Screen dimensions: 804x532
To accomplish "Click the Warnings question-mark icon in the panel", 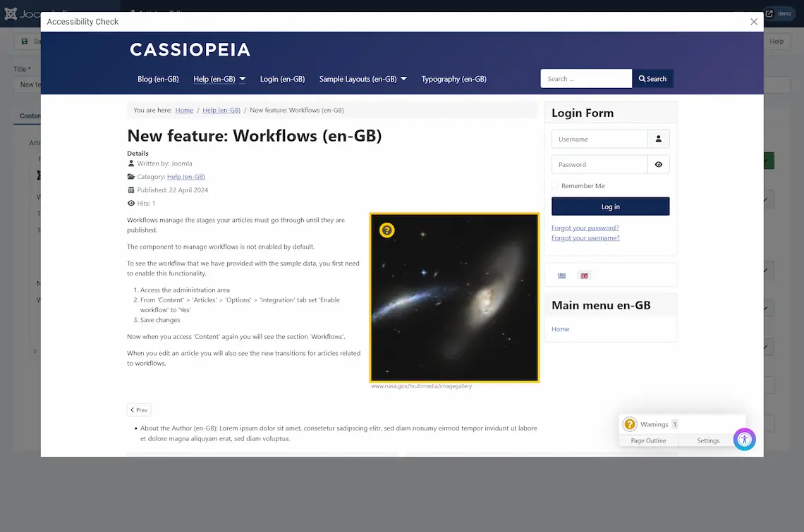I will [630, 424].
